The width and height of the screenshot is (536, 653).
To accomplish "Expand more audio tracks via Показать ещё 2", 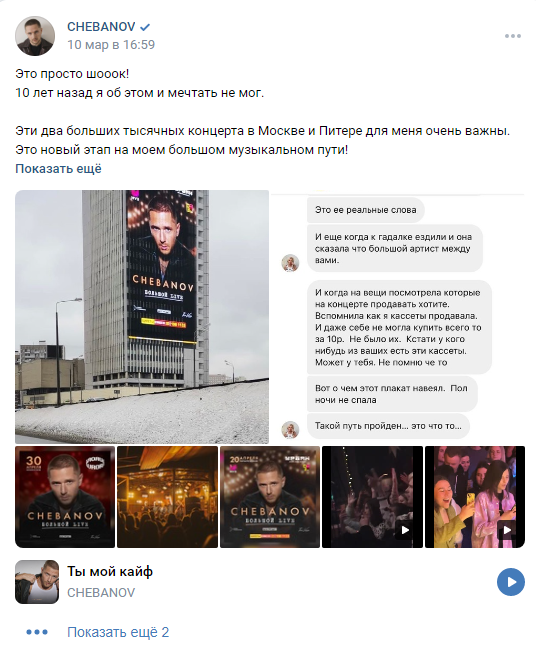I will click(x=118, y=632).
